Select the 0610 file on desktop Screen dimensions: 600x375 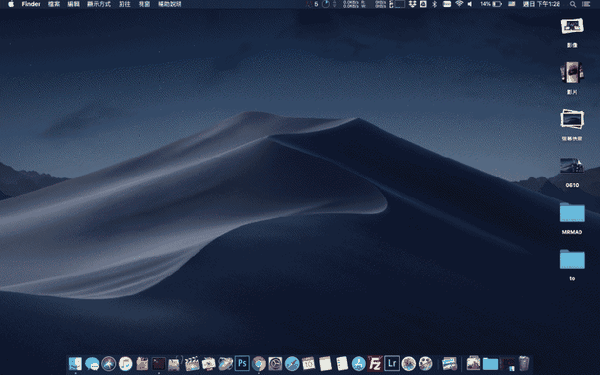pos(572,166)
